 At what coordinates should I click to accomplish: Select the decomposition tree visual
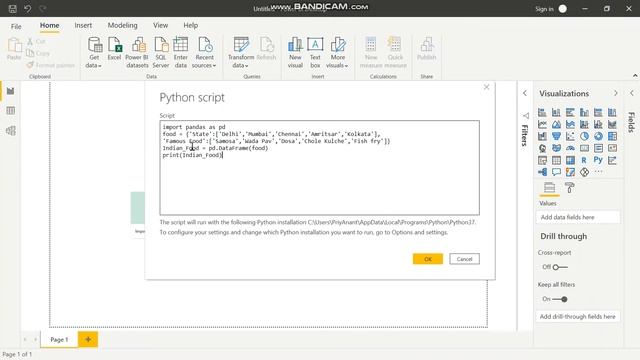(x=542, y=172)
